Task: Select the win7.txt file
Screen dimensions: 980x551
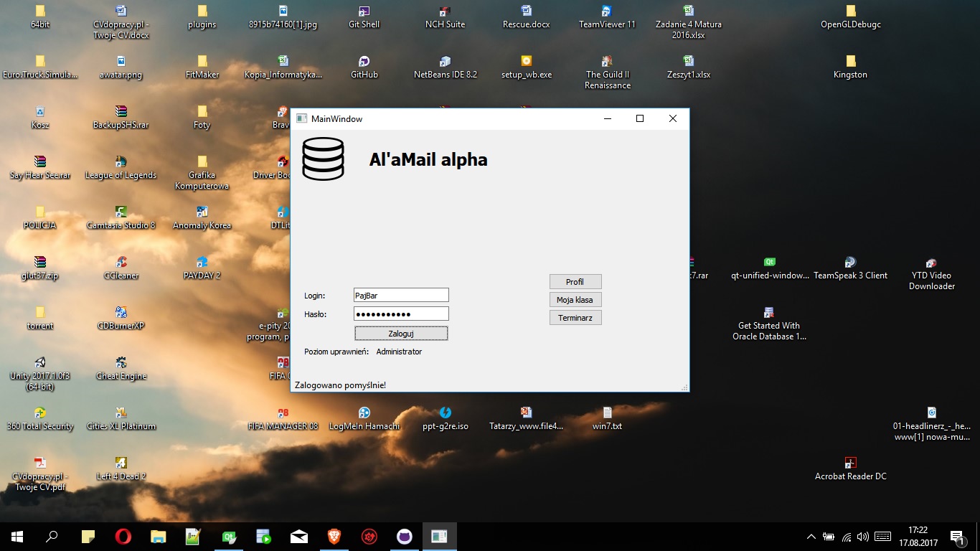Action: click(x=607, y=419)
